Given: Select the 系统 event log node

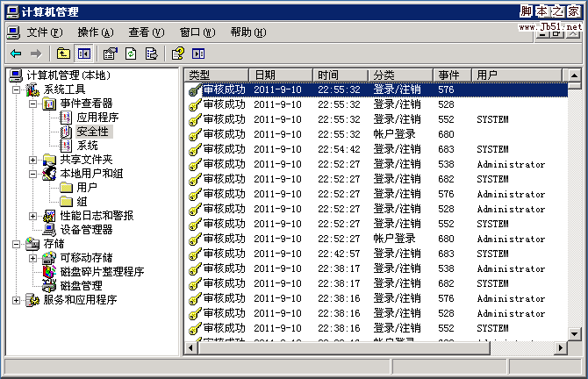Looking at the screenshot, I should 87,145.
